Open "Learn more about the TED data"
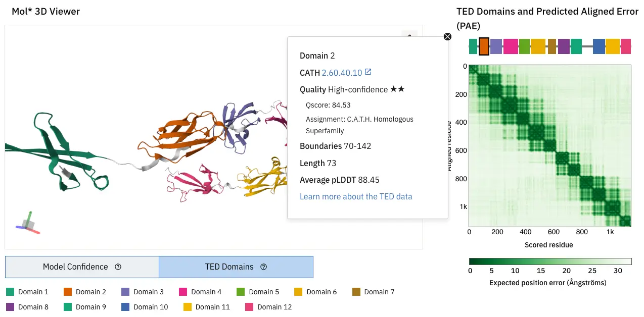 (x=356, y=196)
